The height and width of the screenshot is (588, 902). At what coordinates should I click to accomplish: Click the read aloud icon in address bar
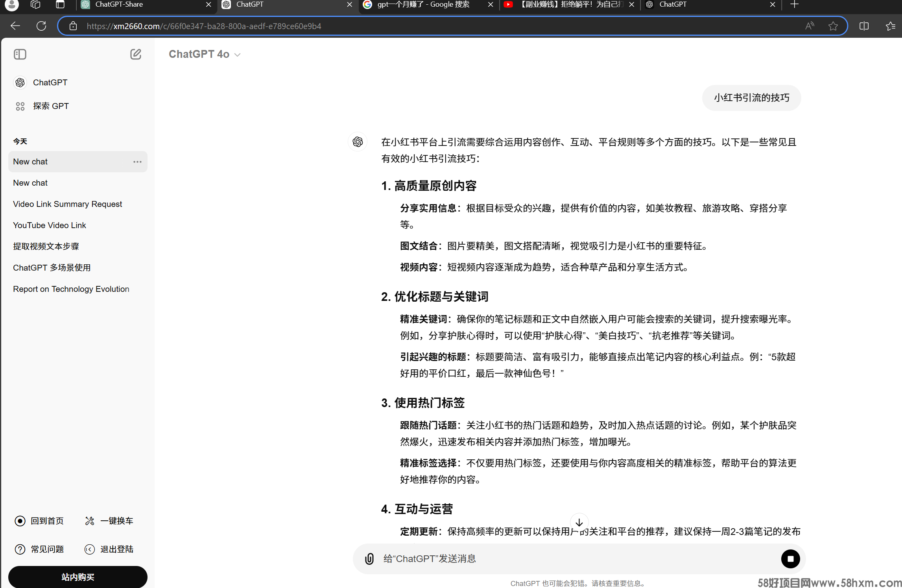[810, 26]
